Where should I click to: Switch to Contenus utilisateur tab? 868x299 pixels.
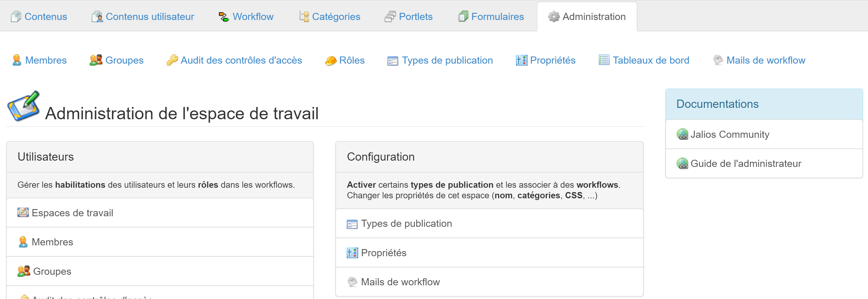pos(143,17)
